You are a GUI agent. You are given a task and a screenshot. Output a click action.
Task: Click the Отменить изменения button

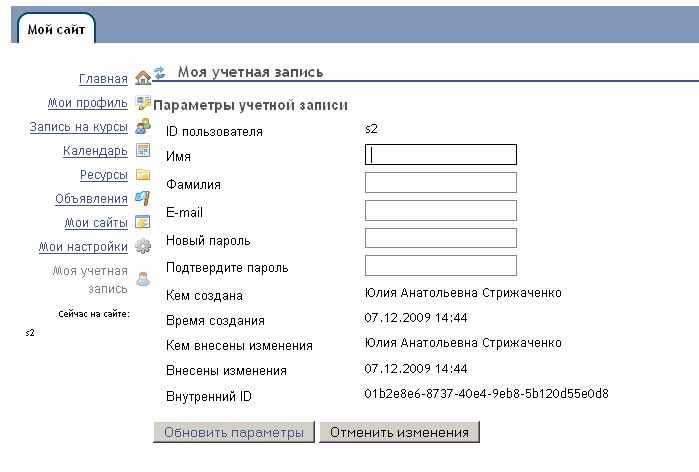tap(399, 432)
